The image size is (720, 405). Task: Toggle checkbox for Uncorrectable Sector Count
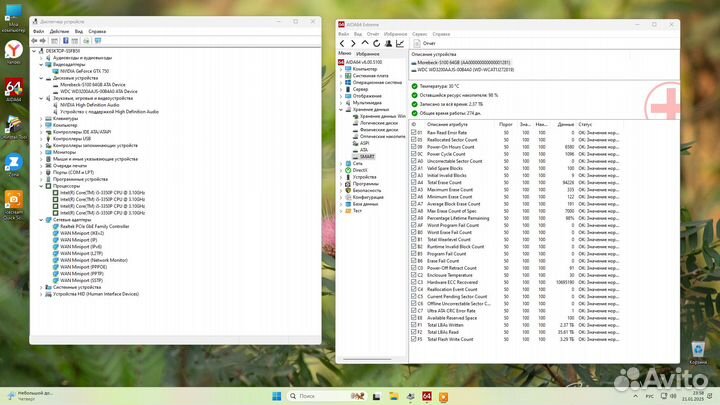click(413, 161)
